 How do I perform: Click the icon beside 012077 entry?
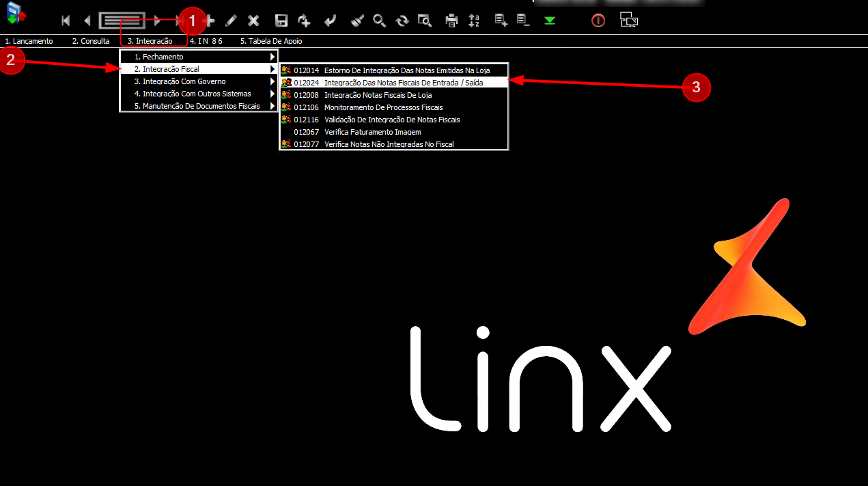(286, 144)
